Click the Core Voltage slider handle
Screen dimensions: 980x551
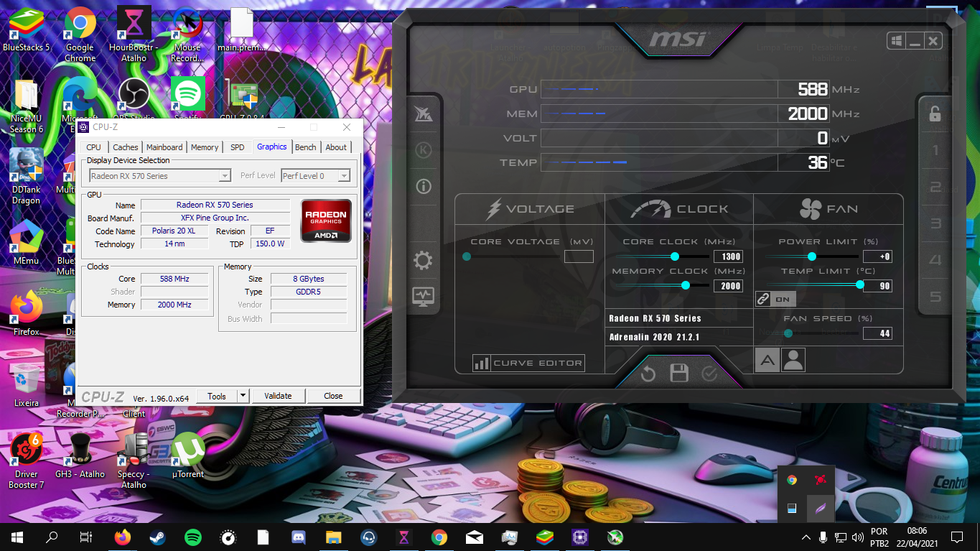[467, 256]
